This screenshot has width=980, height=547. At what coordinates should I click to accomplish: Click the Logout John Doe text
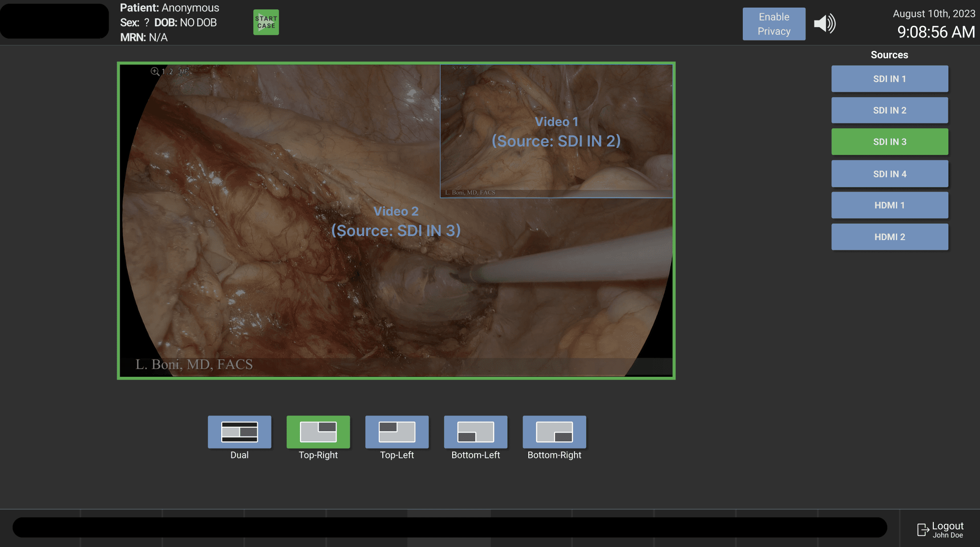coord(948,530)
